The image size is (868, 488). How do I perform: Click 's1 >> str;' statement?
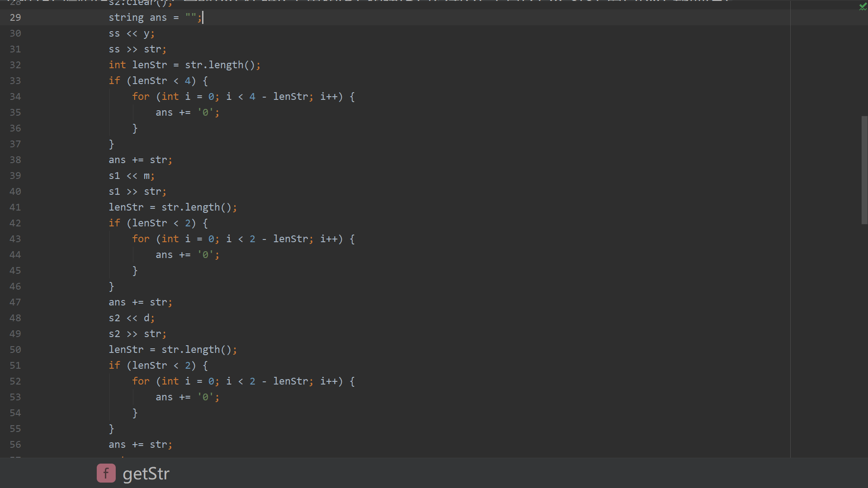point(137,192)
